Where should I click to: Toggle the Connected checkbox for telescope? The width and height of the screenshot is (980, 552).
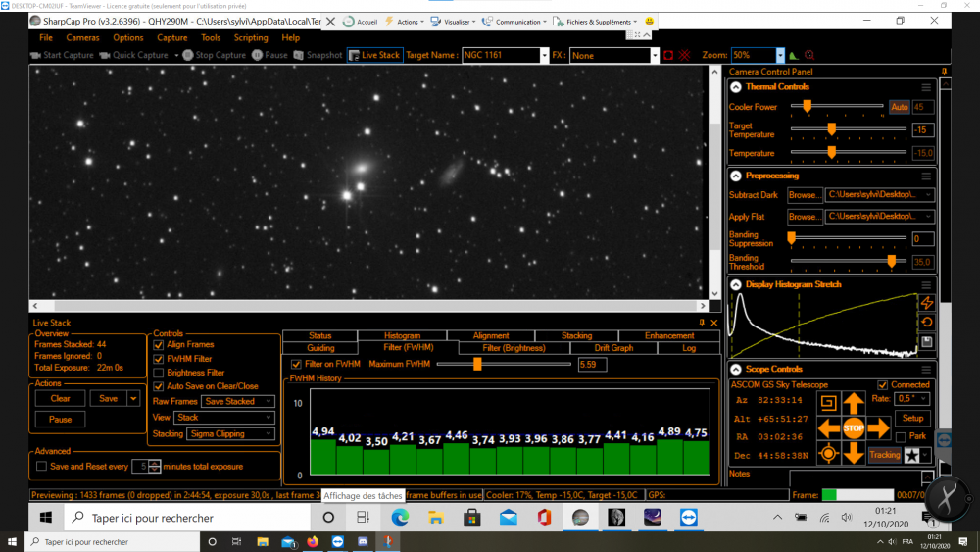(x=883, y=385)
